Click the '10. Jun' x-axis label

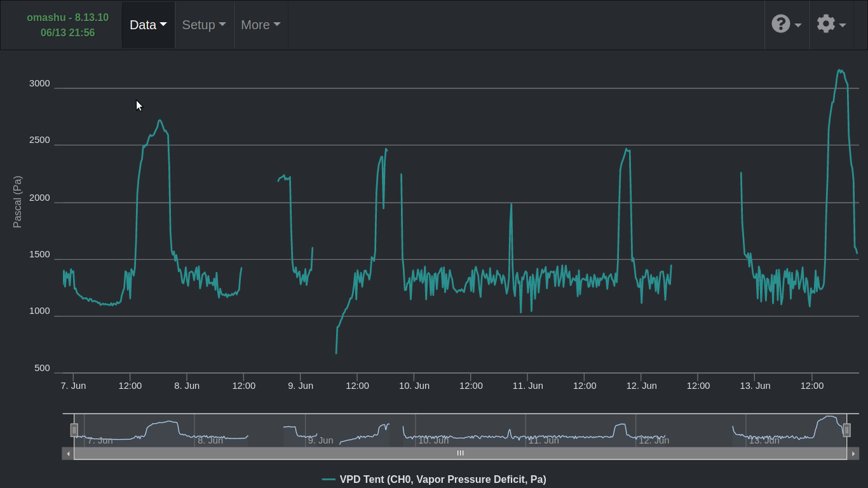coord(414,386)
